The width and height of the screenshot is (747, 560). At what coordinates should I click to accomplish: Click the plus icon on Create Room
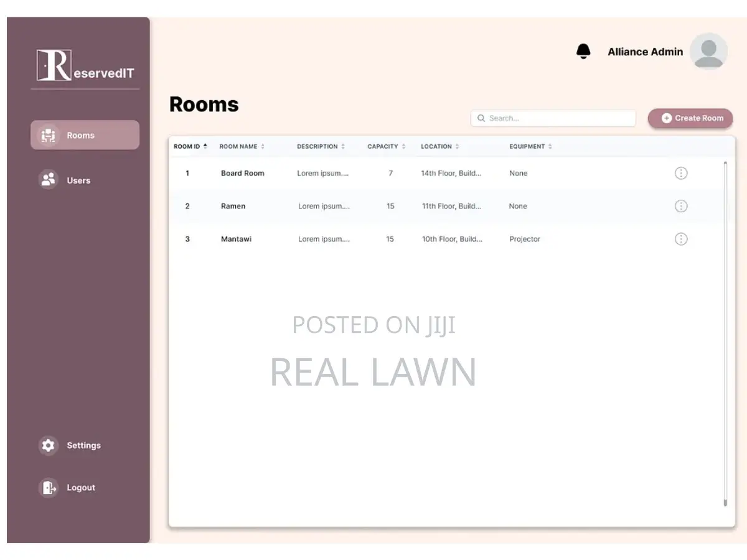pyautogui.click(x=667, y=118)
